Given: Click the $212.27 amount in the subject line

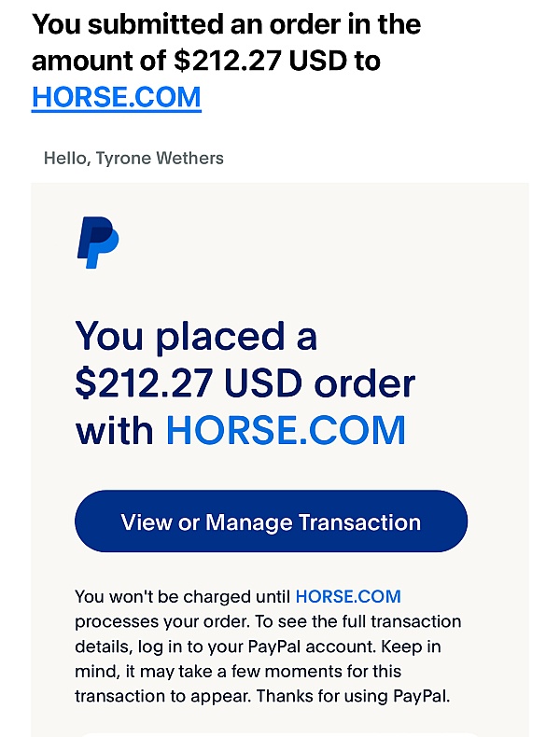Looking at the screenshot, I should pyautogui.click(x=228, y=61).
